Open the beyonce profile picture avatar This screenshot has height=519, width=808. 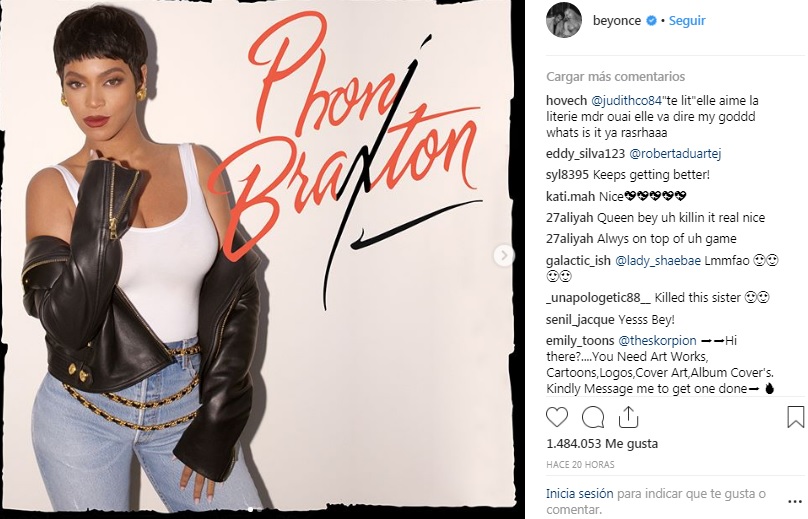click(564, 21)
